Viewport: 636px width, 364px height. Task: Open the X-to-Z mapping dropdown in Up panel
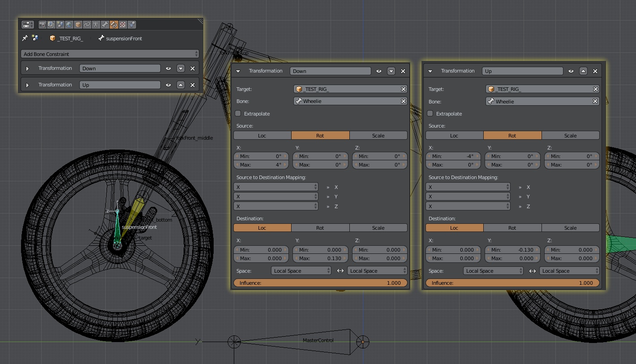click(x=468, y=206)
